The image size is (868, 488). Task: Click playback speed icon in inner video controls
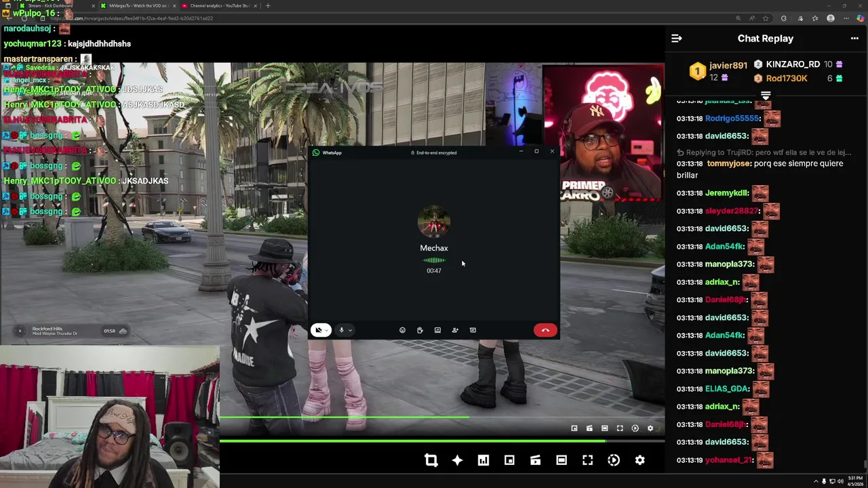coord(635,428)
